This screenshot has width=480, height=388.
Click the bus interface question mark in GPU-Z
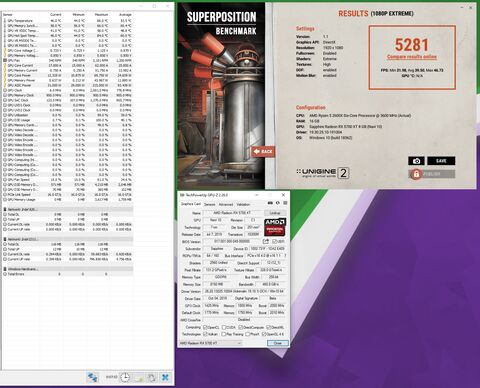click(285, 256)
